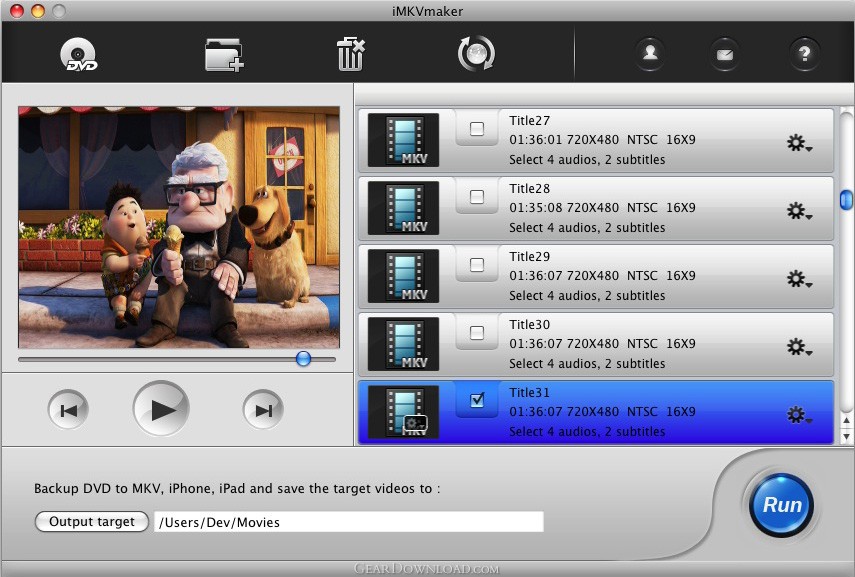
Task: Click the add folder icon
Action: (x=224, y=54)
